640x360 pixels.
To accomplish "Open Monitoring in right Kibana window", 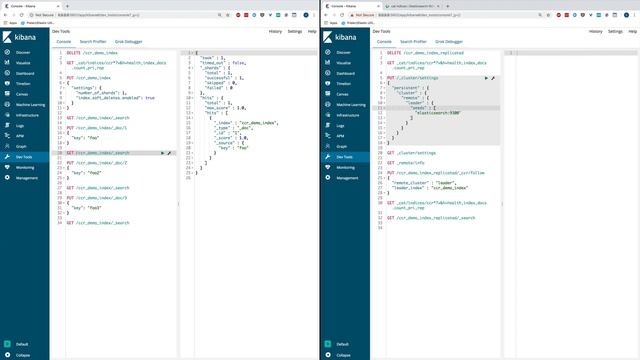I will coord(345,168).
